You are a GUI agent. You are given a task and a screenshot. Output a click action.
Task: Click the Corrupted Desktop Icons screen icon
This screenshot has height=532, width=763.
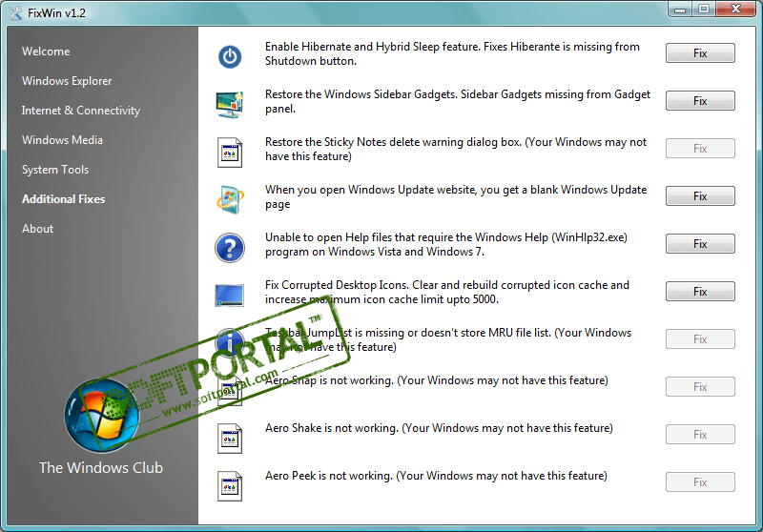(229, 296)
